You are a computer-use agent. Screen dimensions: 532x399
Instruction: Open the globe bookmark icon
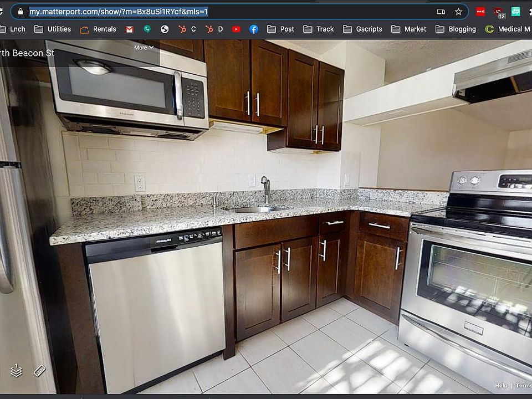click(x=165, y=29)
